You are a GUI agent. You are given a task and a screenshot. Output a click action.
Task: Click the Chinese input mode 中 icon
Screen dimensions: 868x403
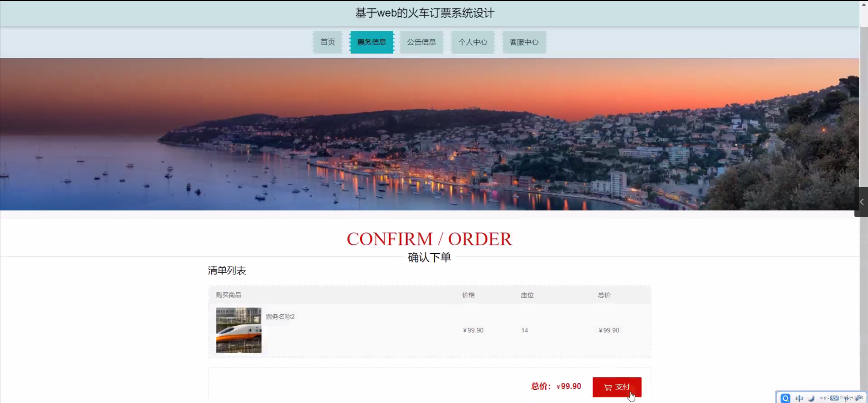click(x=799, y=398)
